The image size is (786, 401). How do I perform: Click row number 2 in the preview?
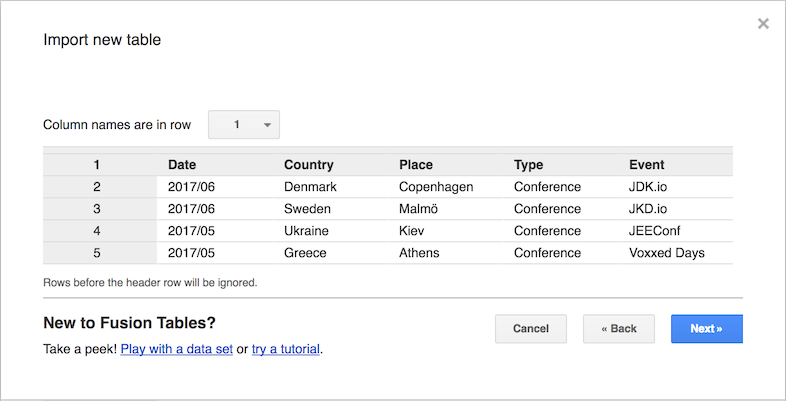tap(97, 187)
